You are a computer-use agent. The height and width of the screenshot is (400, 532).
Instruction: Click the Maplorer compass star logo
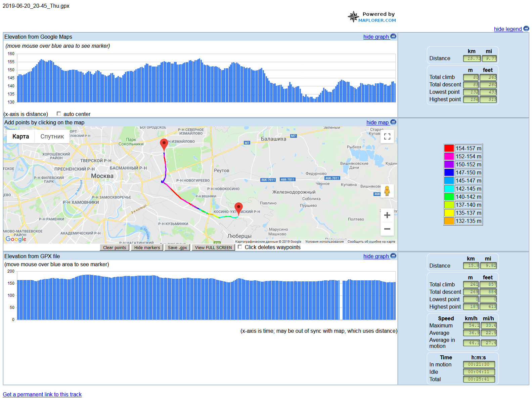click(x=353, y=16)
